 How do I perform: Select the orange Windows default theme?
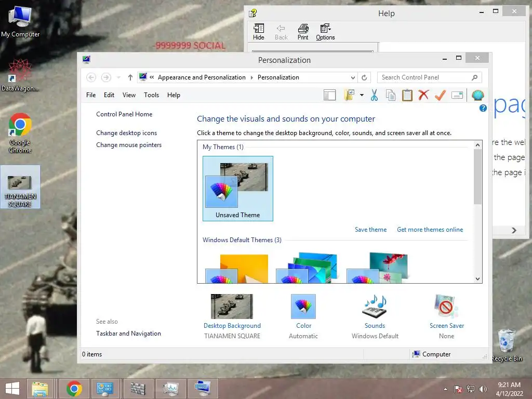tap(237, 268)
